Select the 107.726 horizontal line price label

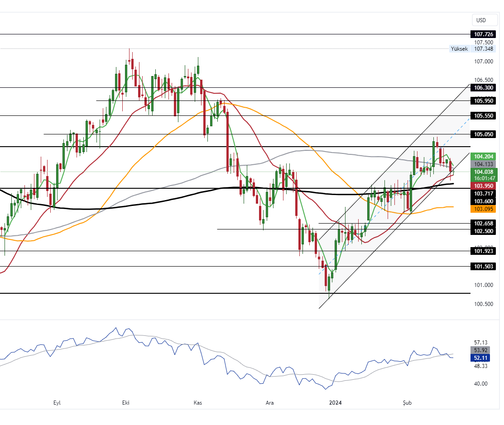(483, 34)
